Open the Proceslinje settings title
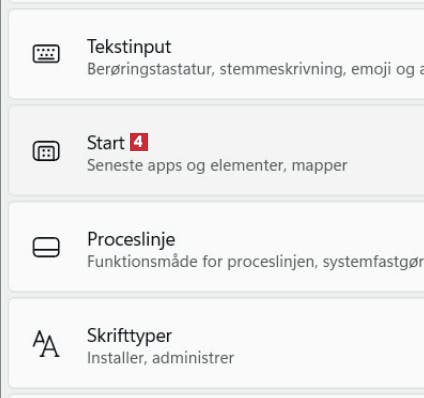 click(131, 239)
